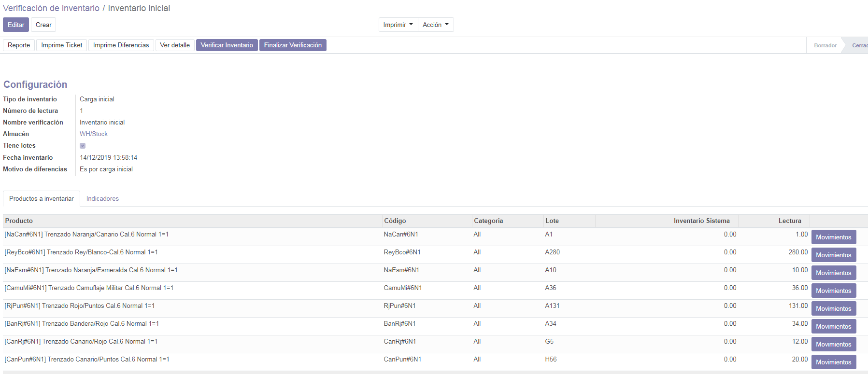Viewport: 868px width, 375px height.
Task: Open Ver detalle view
Action: point(175,45)
